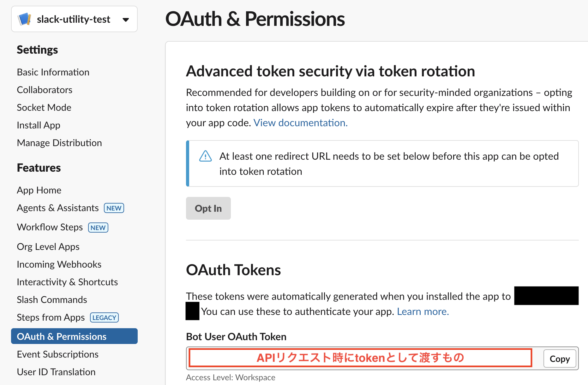Open Incoming Webhooks settings
Viewport: 588px width, 385px height.
59,264
